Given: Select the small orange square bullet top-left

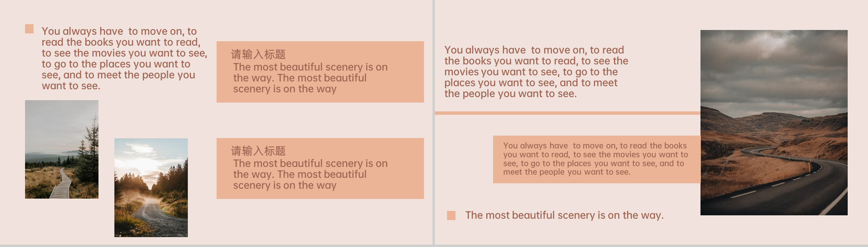Looking at the screenshot, I should (x=29, y=29).
